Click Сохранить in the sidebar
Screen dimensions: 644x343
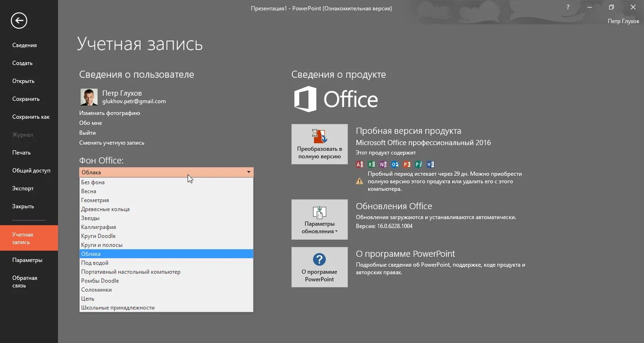(29, 99)
